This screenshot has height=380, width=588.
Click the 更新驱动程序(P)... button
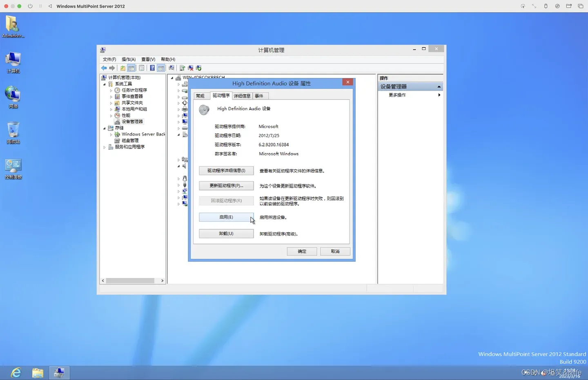tap(226, 186)
